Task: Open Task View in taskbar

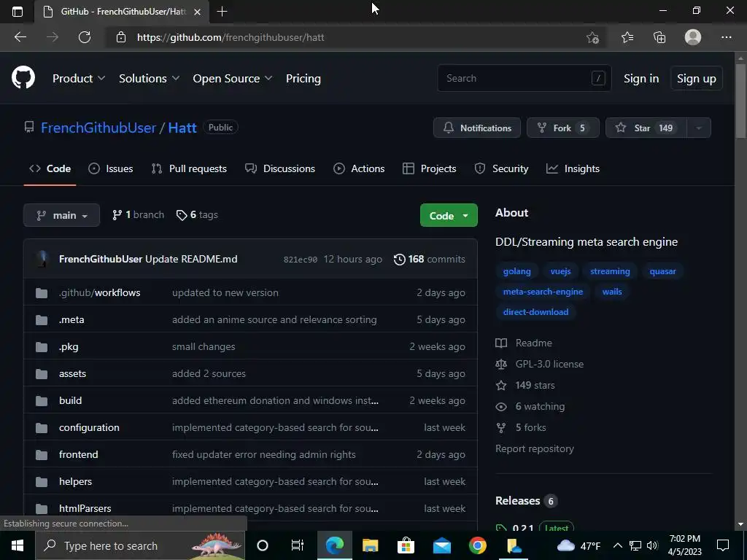Action: coord(298,545)
